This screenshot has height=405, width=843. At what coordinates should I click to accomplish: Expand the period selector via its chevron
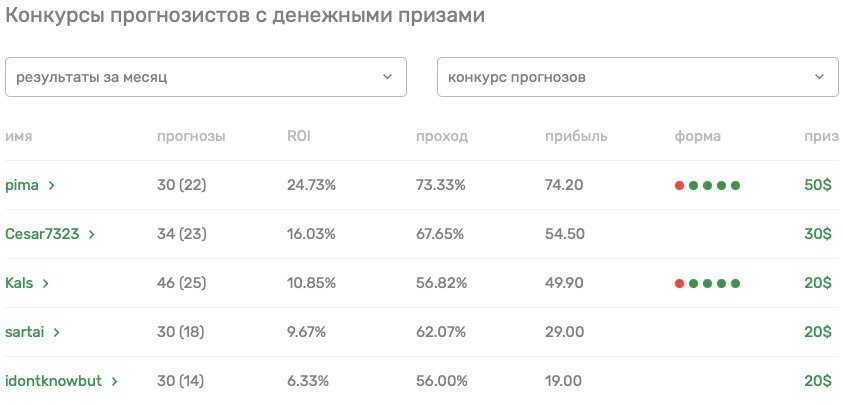[387, 77]
